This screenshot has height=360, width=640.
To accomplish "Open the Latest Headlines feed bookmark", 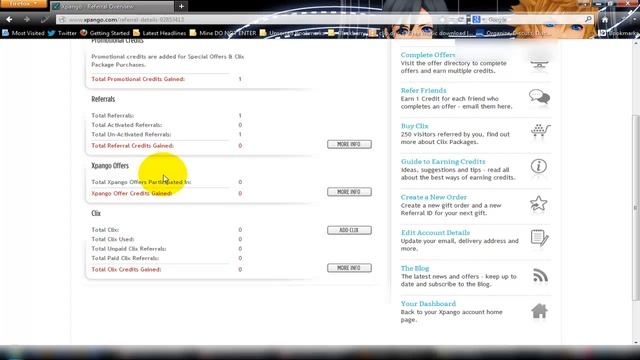I will pos(160,33).
